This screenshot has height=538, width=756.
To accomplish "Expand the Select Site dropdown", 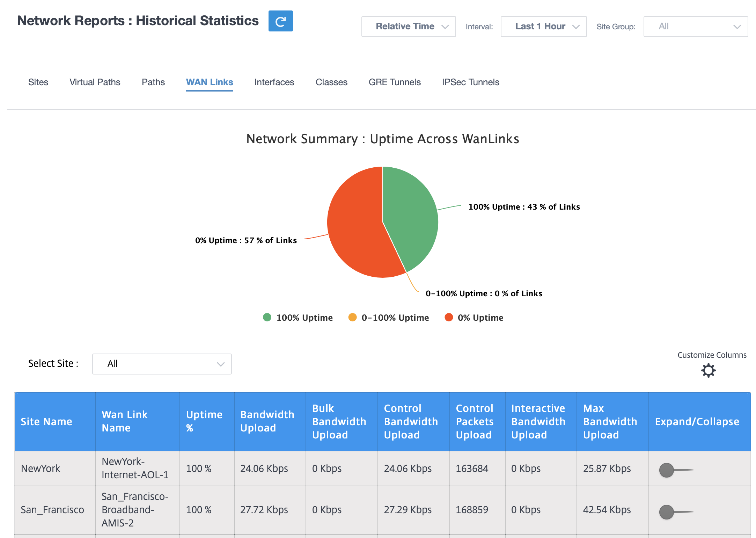I will [162, 364].
